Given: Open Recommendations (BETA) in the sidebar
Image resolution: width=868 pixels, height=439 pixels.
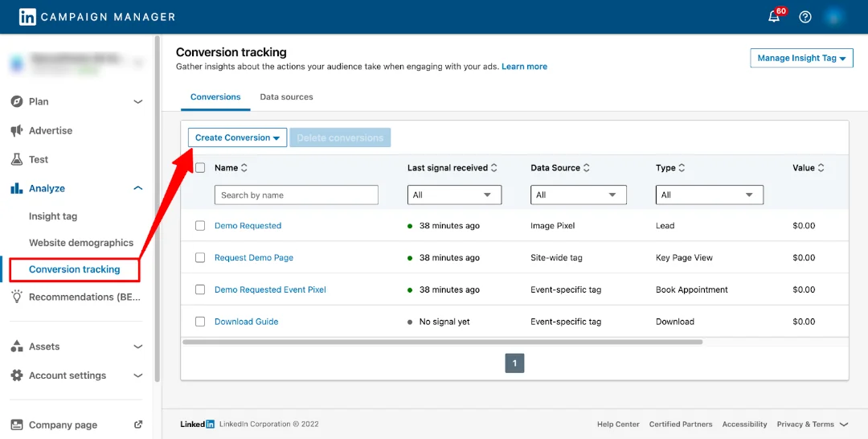Looking at the screenshot, I should pos(84,297).
